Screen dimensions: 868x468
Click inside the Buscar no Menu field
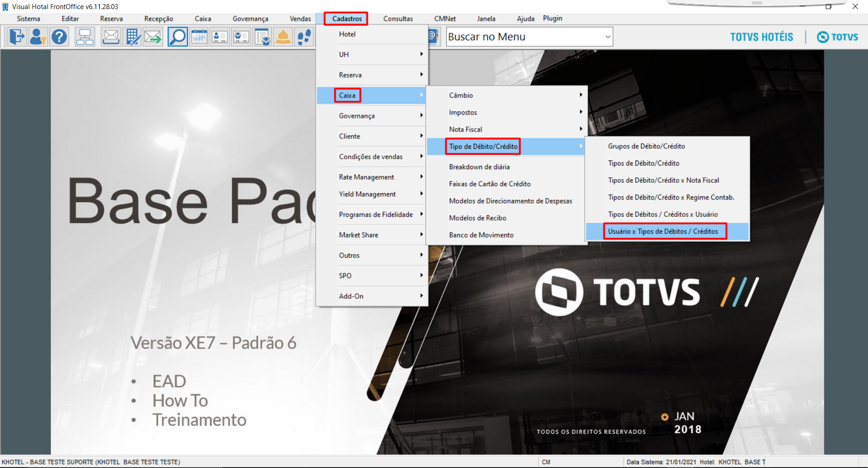tap(525, 37)
